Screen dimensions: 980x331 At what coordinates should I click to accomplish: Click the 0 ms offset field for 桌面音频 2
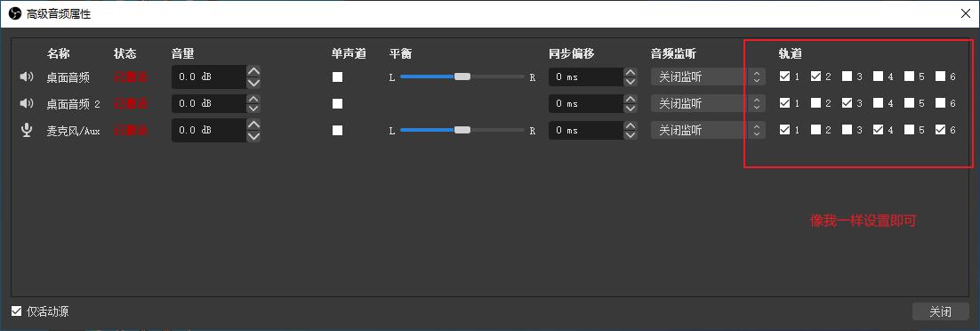[x=586, y=103]
